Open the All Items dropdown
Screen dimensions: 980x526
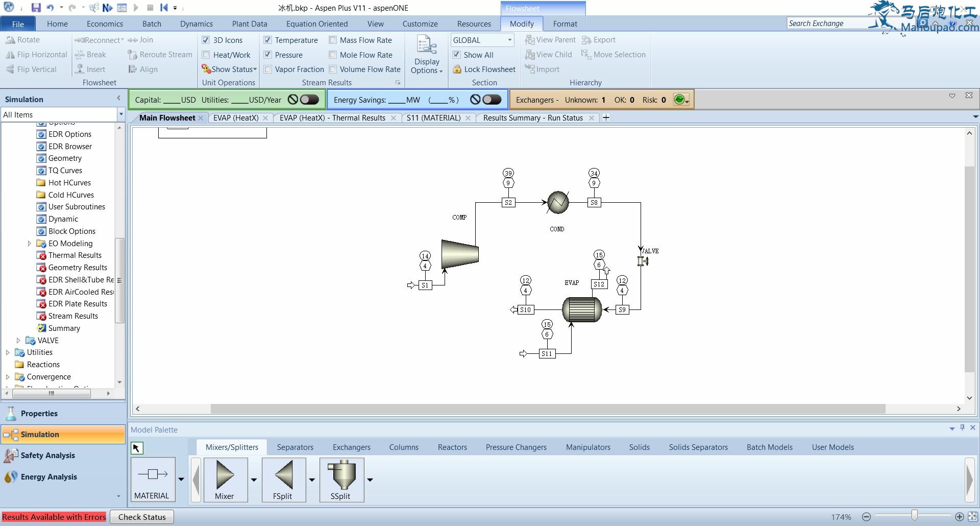121,114
